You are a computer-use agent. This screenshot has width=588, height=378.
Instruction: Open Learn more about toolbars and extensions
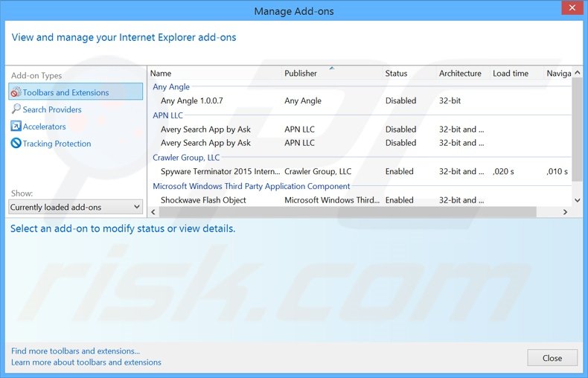pyautogui.click(x=86, y=362)
